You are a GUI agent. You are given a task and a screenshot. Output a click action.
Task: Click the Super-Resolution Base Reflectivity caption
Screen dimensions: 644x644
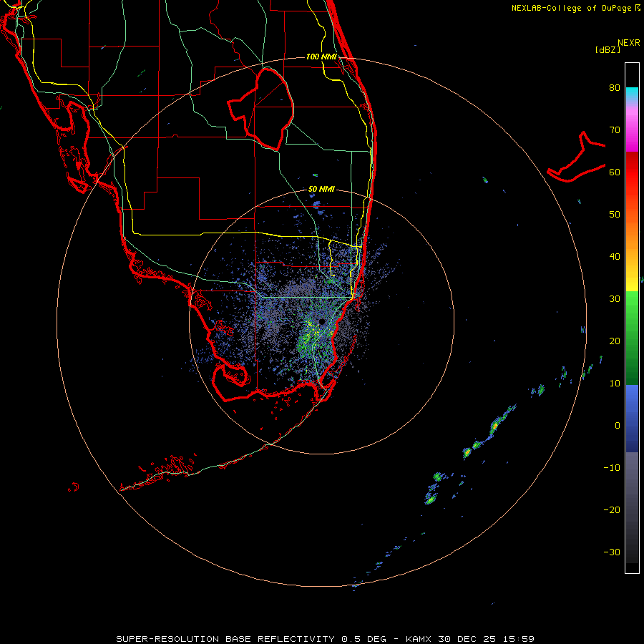click(x=325, y=639)
